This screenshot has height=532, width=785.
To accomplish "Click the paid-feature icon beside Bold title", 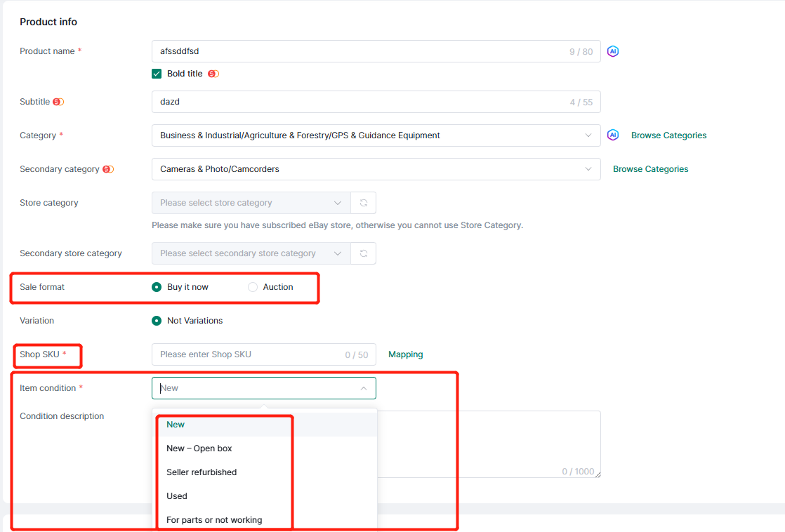I will click(x=213, y=74).
